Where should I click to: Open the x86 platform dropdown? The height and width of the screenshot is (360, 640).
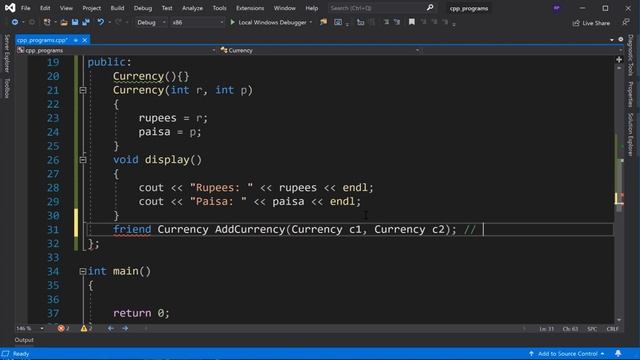(x=198, y=22)
